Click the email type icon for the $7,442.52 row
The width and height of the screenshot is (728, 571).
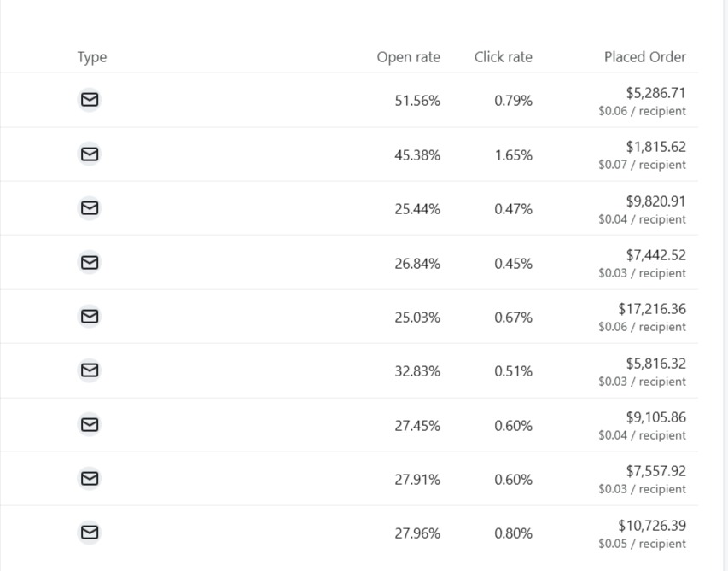coord(90,263)
